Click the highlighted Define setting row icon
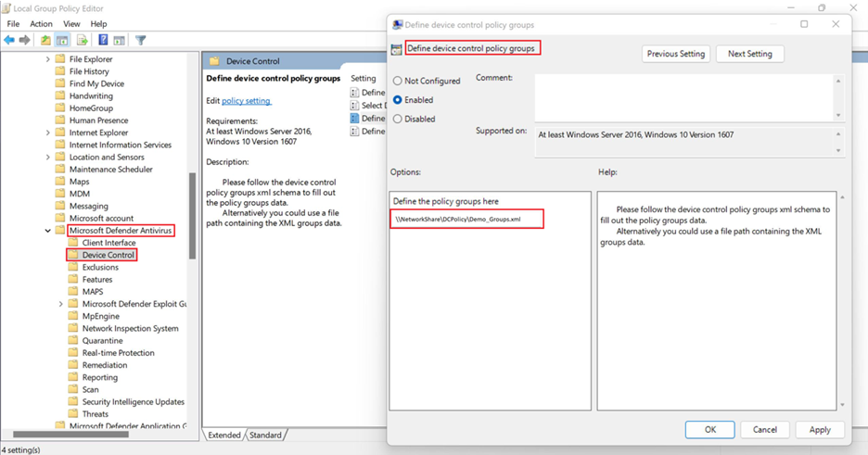Viewport: 868px width, 455px height. pyautogui.click(x=355, y=119)
